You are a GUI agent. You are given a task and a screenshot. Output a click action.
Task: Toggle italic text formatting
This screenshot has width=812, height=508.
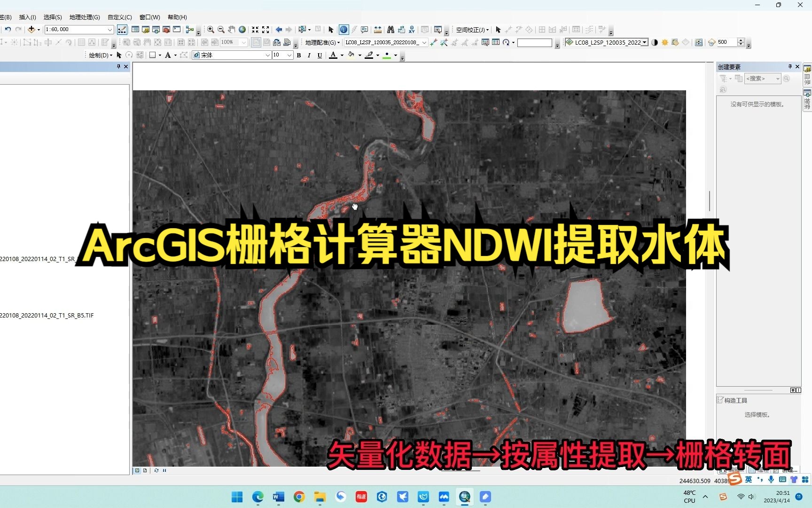[x=309, y=55]
